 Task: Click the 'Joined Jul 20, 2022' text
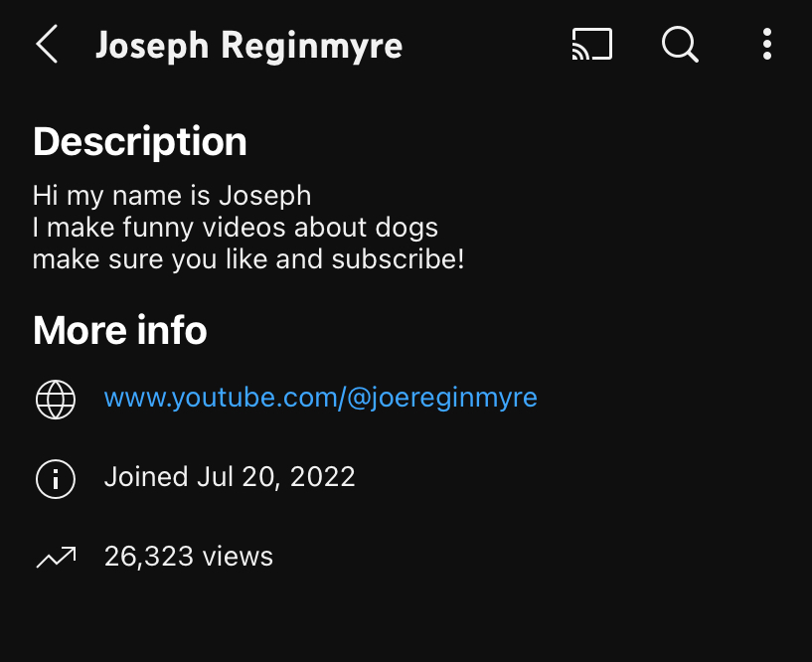230,476
